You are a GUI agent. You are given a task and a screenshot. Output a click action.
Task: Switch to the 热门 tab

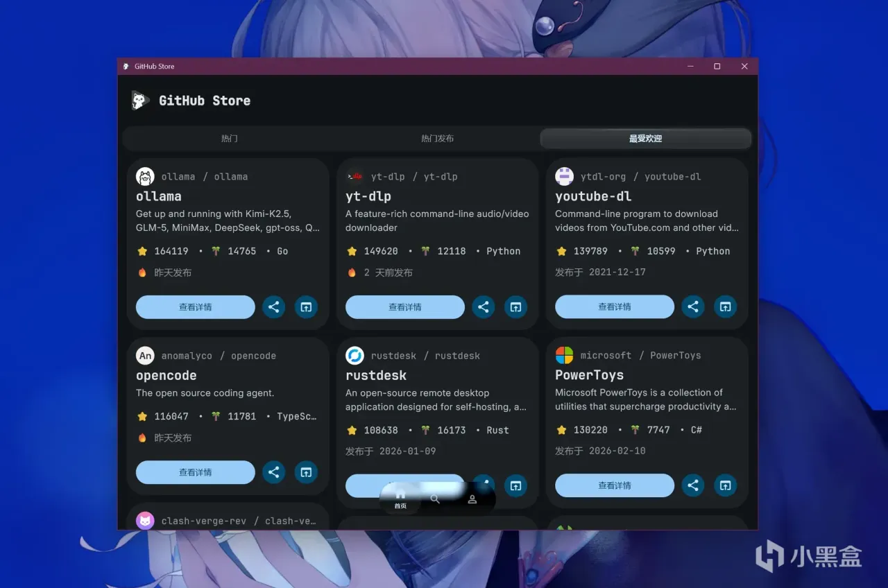coord(229,139)
